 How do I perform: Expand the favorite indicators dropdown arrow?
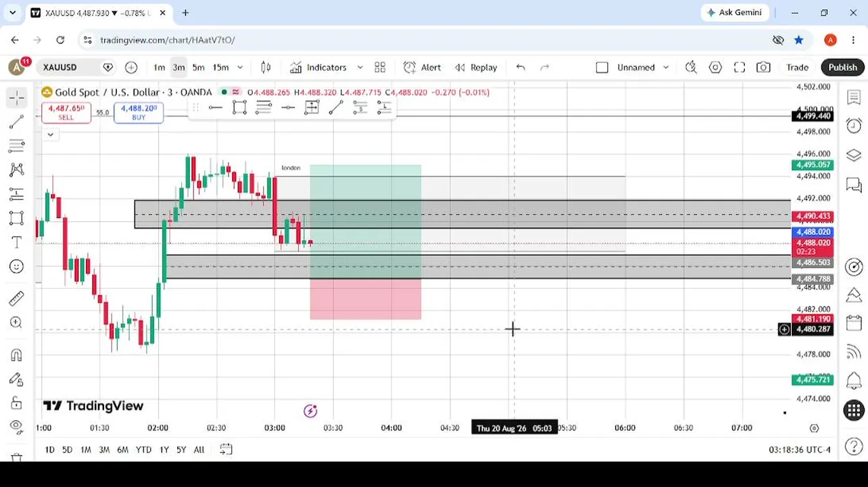pyautogui.click(x=360, y=67)
